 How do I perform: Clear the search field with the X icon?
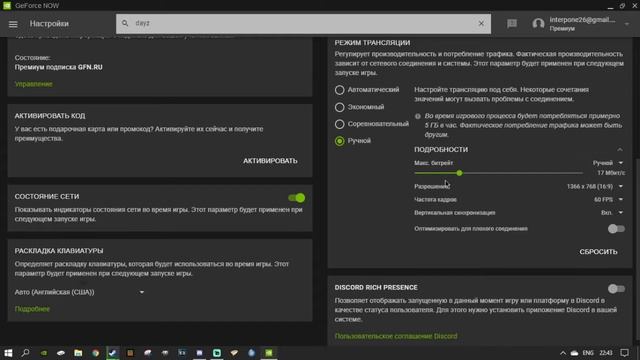(x=481, y=23)
